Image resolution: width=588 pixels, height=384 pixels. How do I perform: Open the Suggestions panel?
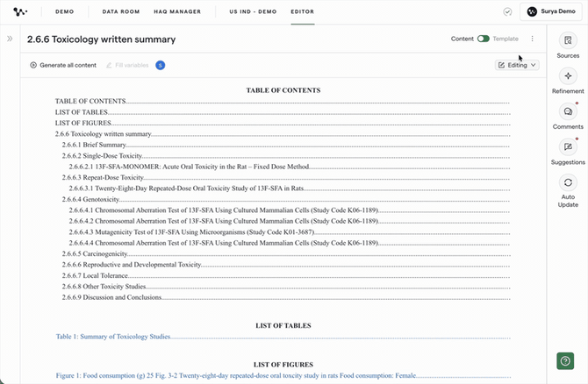click(568, 152)
